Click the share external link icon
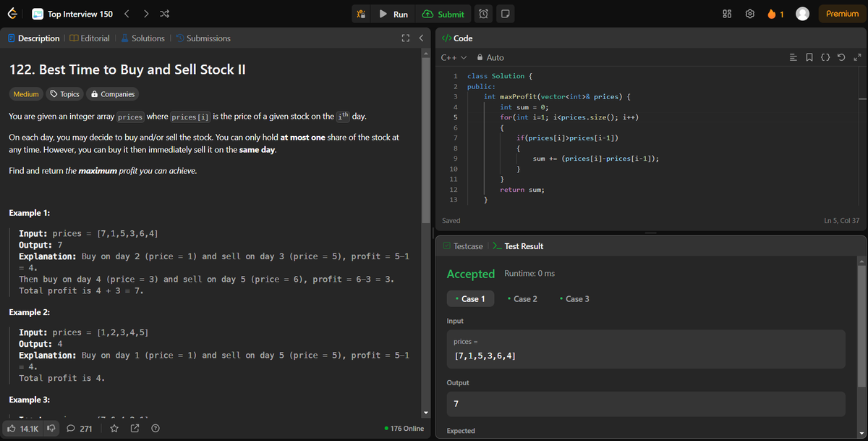The width and height of the screenshot is (868, 441). tap(135, 429)
